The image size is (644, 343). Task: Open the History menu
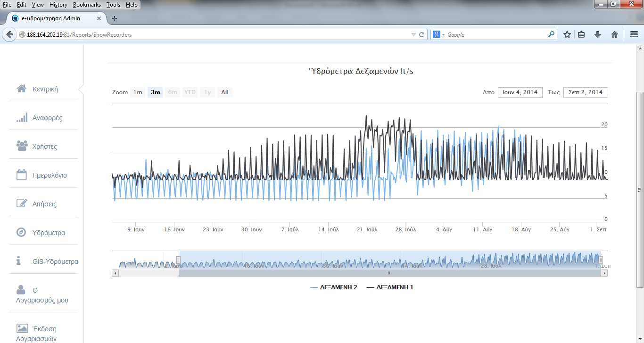click(58, 5)
